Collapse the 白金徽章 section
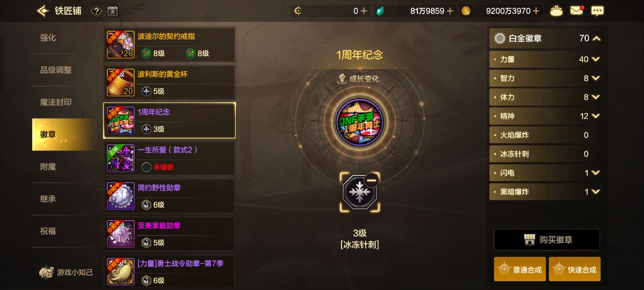Image resolution: width=644 pixels, height=290 pixels. [x=597, y=38]
